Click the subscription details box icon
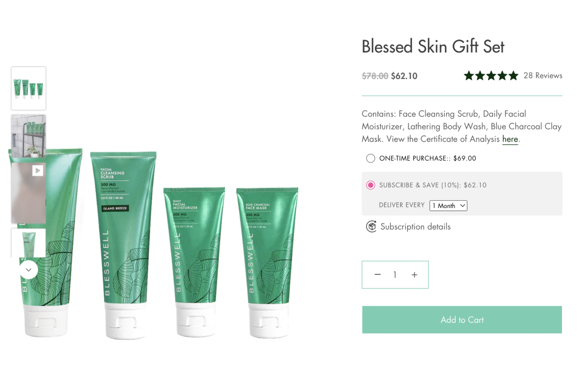 tap(371, 227)
